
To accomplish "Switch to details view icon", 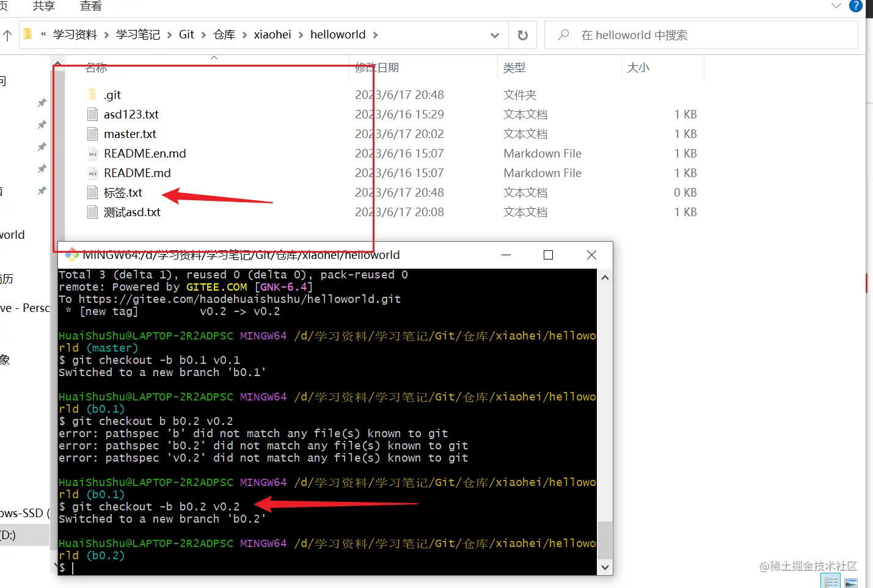I will (831, 582).
